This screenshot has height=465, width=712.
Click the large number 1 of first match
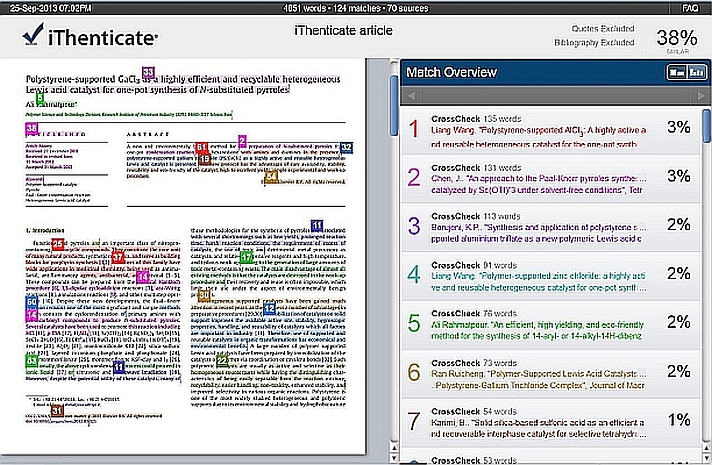pyautogui.click(x=413, y=129)
